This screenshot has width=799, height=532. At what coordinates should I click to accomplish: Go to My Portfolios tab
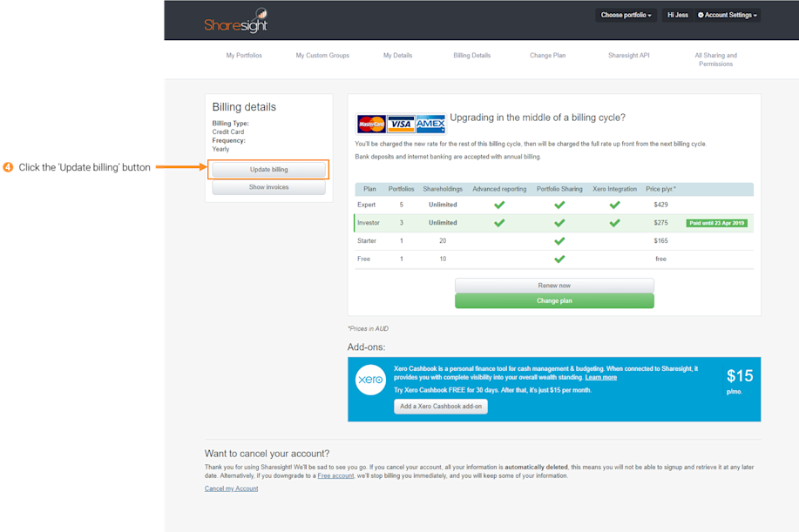click(x=244, y=56)
